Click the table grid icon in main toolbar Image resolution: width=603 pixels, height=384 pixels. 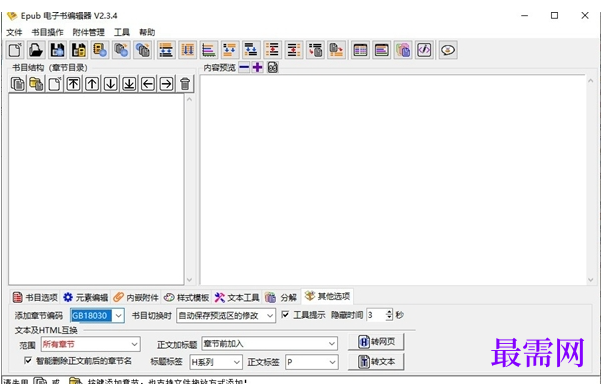(x=360, y=50)
